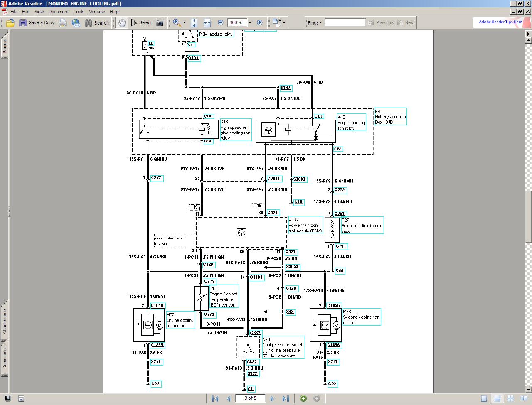
Task: Open the Document menu
Action: (x=59, y=12)
